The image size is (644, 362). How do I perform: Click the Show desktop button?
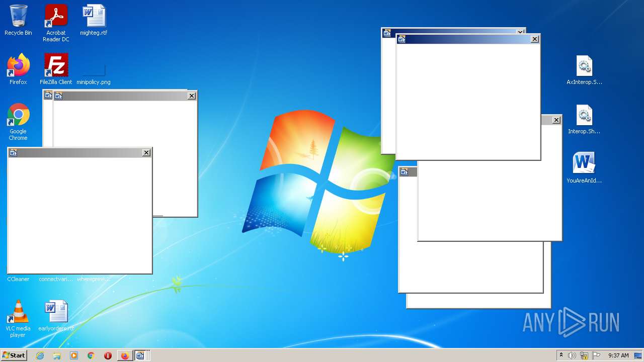coord(638,355)
